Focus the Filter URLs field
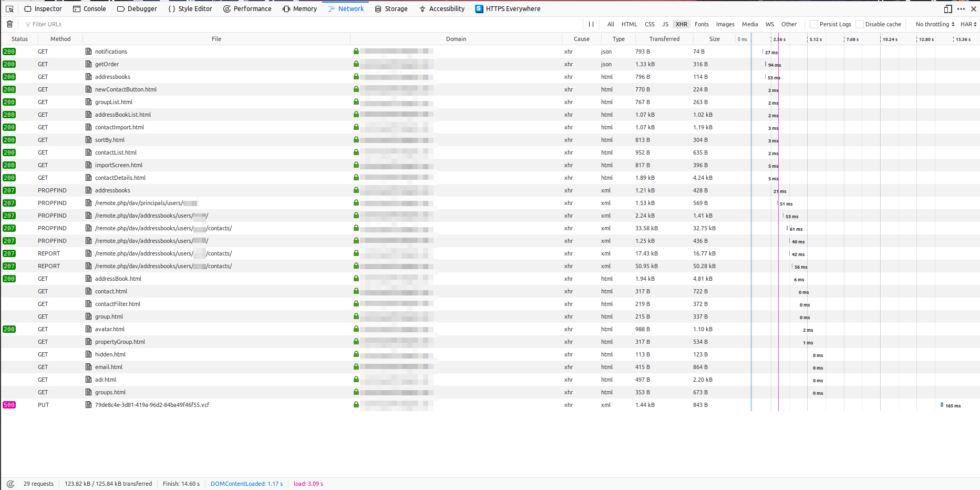Screen dimensions: 980x490 click(x=302, y=24)
